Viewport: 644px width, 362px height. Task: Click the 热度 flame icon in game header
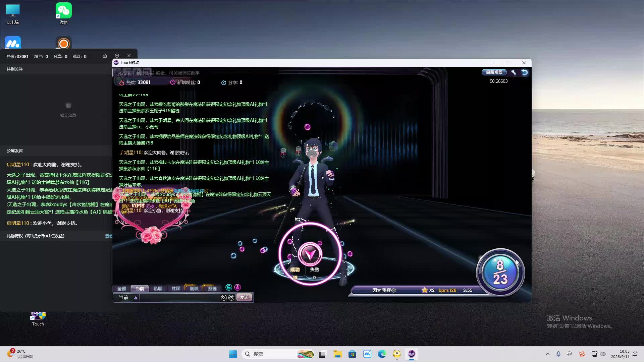point(122,82)
